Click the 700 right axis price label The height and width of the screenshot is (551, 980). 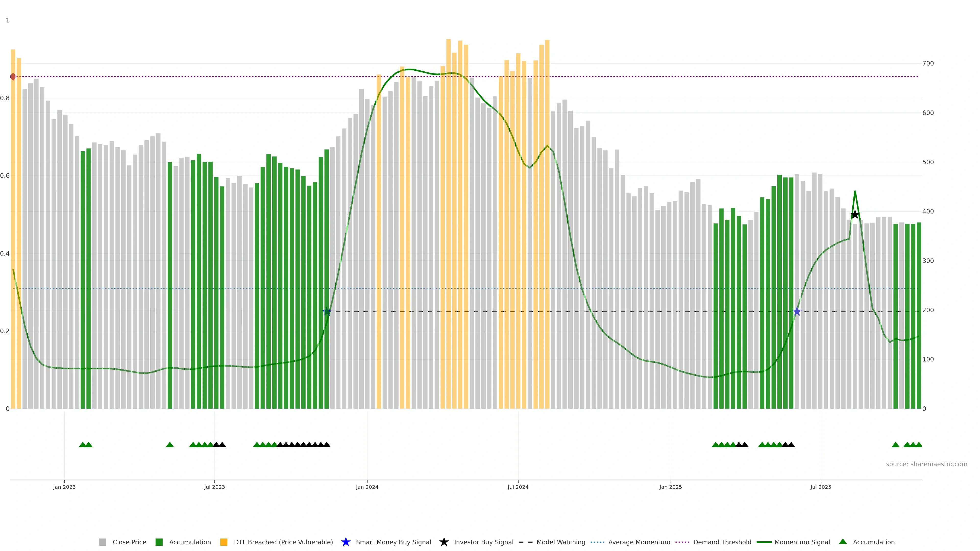[x=928, y=64]
